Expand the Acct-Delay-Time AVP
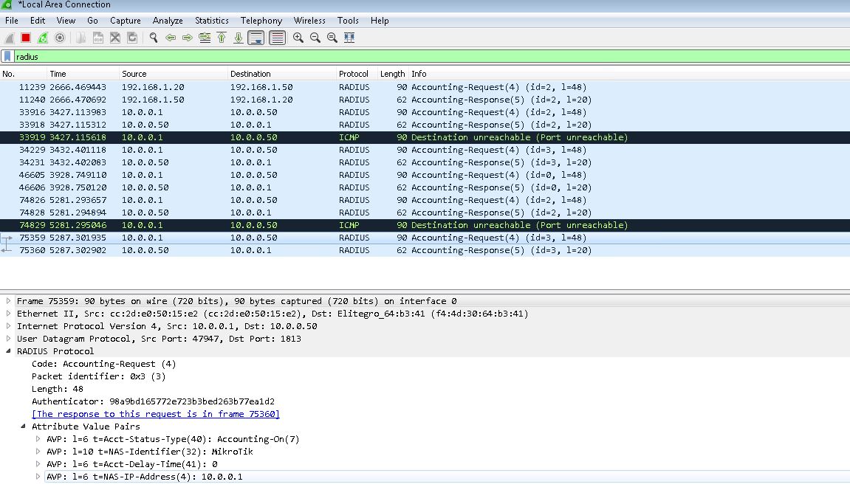 (38, 464)
